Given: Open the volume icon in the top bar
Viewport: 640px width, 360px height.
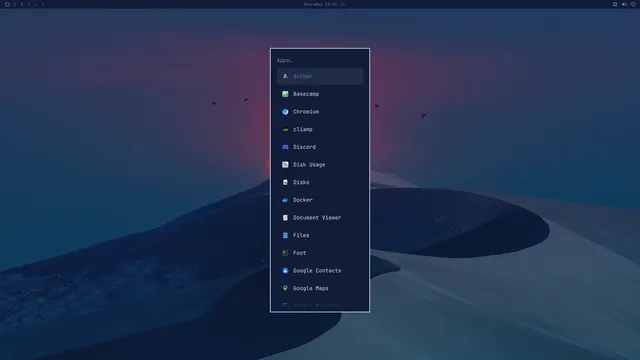Looking at the screenshot, I should pyautogui.click(x=624, y=4).
